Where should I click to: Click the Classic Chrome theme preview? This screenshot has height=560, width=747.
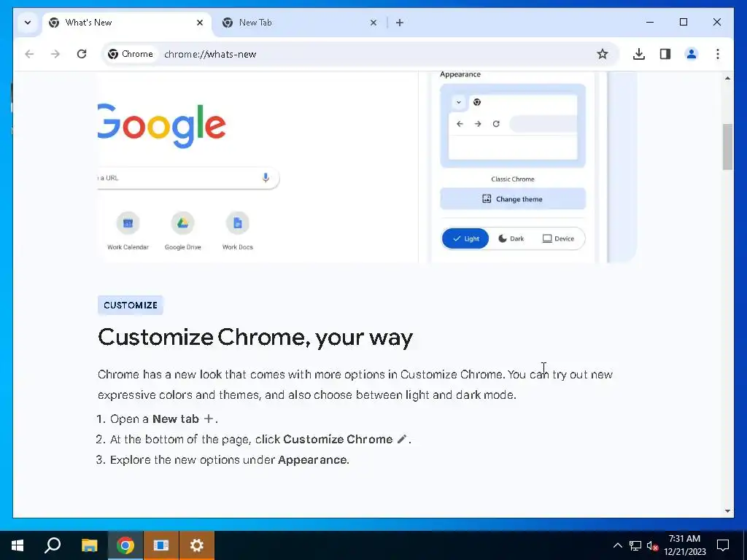pyautogui.click(x=513, y=125)
